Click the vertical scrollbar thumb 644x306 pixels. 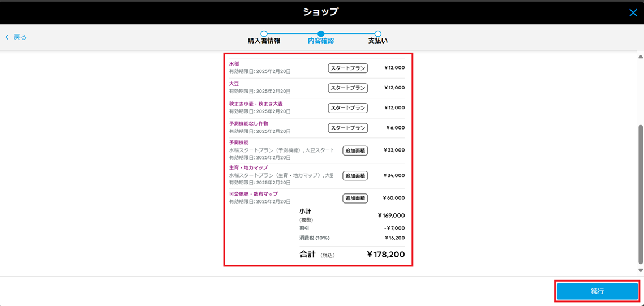click(x=640, y=192)
